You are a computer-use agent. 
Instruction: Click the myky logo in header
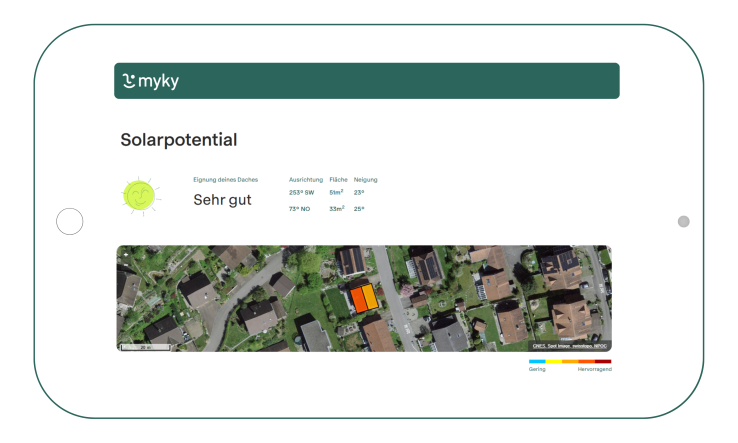(150, 81)
